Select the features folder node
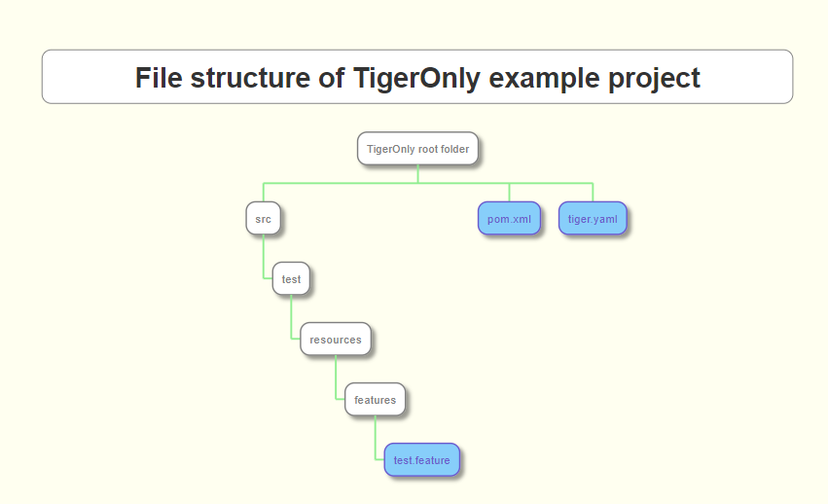 click(375, 400)
